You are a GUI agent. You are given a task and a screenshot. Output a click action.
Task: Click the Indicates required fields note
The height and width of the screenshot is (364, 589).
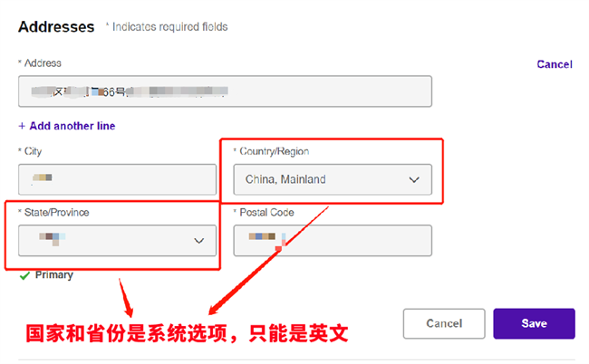(x=169, y=27)
